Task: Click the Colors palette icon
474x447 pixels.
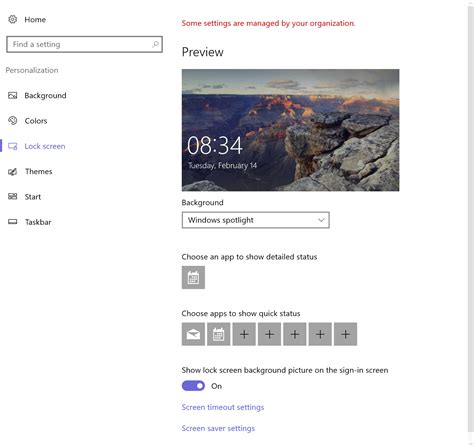Action: point(12,121)
